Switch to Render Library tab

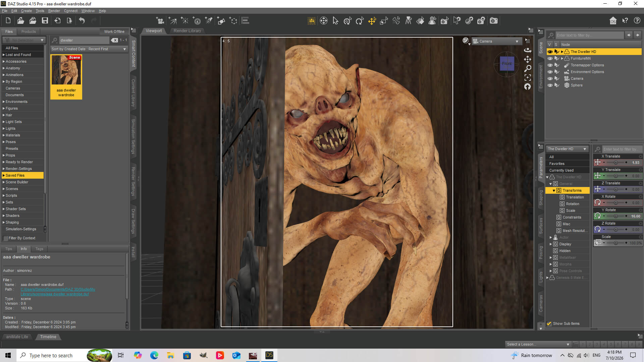click(x=187, y=31)
